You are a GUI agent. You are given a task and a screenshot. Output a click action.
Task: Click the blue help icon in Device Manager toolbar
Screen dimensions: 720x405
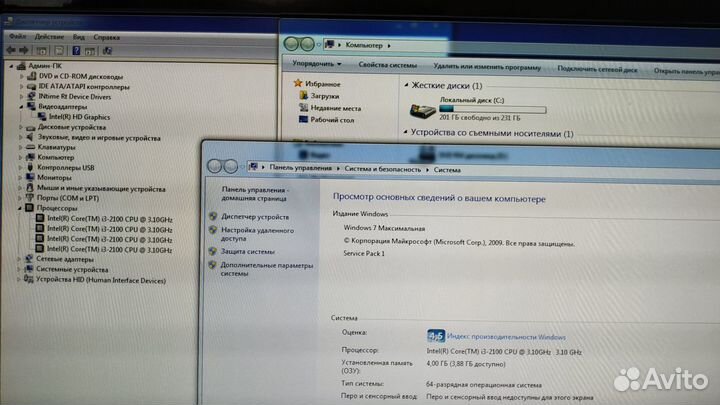click(76, 51)
